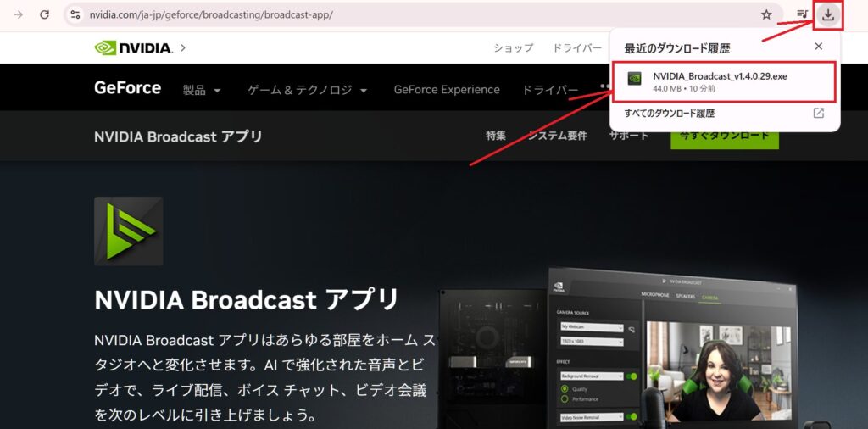Open ドライバー in GeForce navigation bar
This screenshot has height=429, width=868.
pos(550,90)
